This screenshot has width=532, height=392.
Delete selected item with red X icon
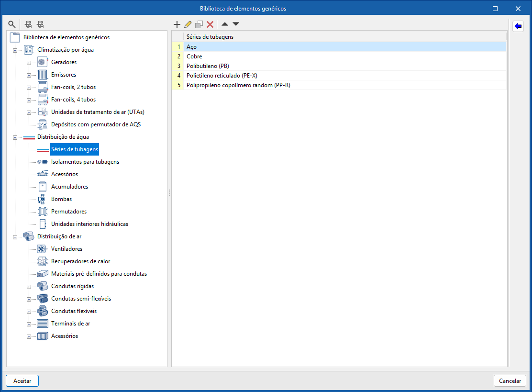pos(210,24)
